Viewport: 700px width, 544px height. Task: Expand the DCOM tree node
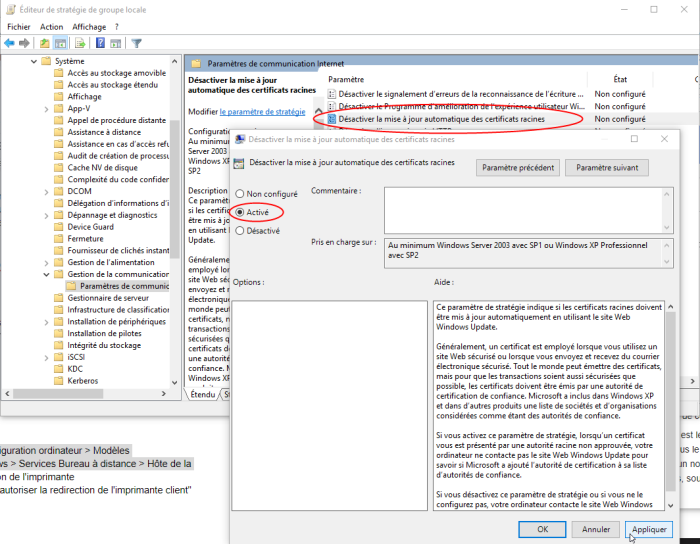[x=47, y=191]
